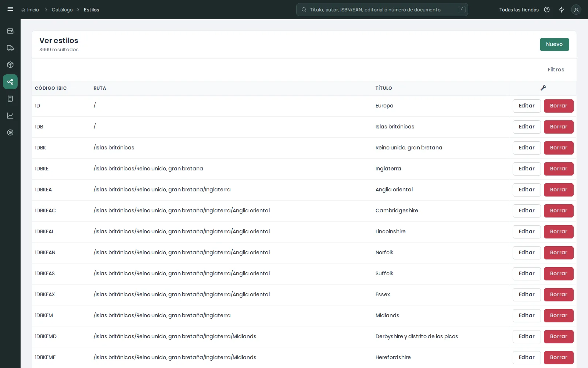588x368 pixels.
Task: Sort by RUTA column header
Action: [100, 88]
